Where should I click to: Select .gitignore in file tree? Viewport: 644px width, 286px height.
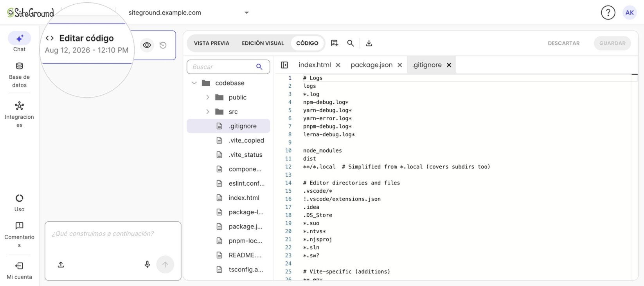point(228,126)
